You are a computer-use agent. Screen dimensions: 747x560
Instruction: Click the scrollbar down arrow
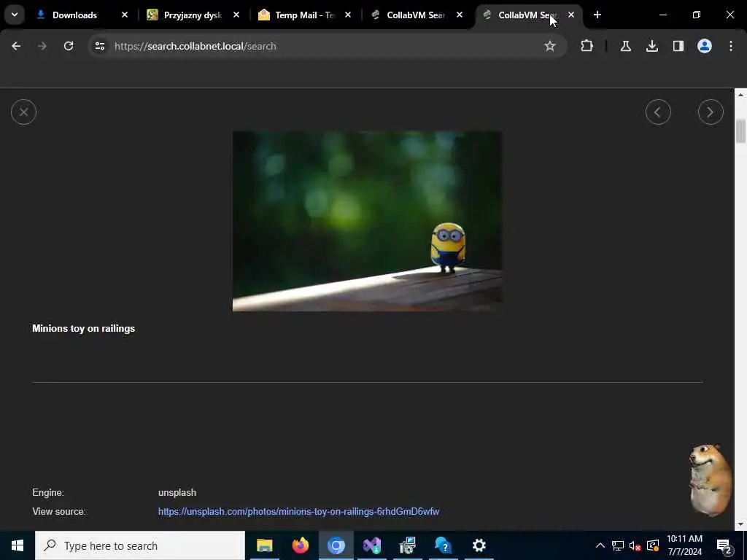pos(740,524)
